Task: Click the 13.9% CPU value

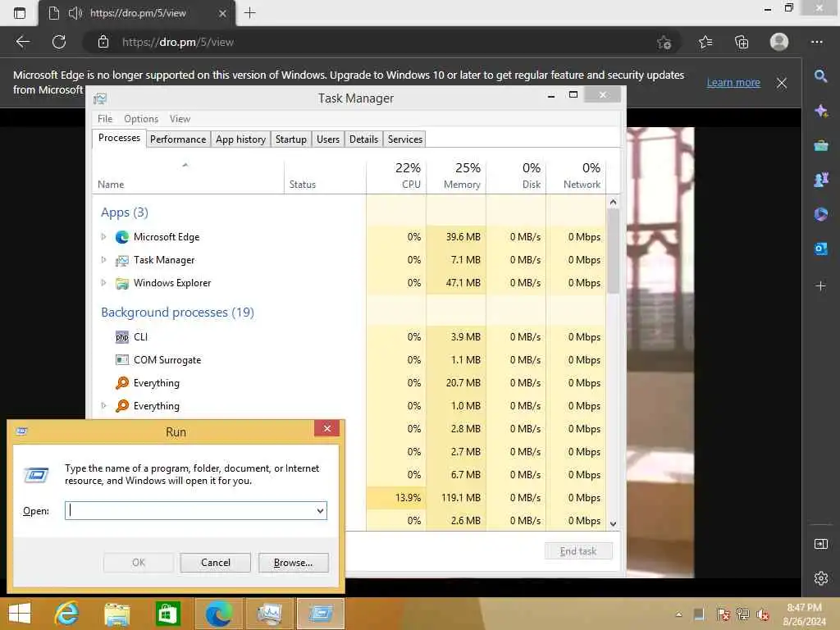Action: tap(408, 498)
